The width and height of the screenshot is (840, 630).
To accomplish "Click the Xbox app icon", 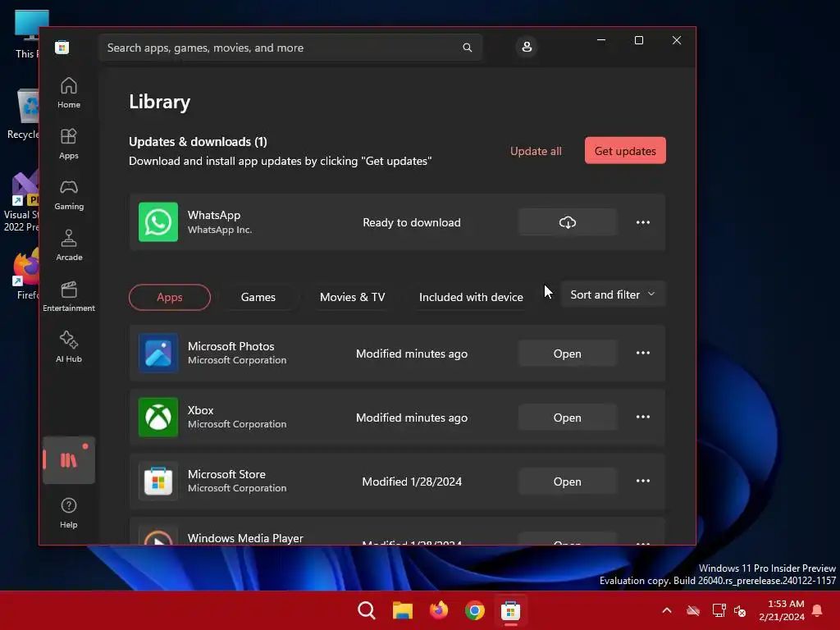I will click(x=158, y=417).
